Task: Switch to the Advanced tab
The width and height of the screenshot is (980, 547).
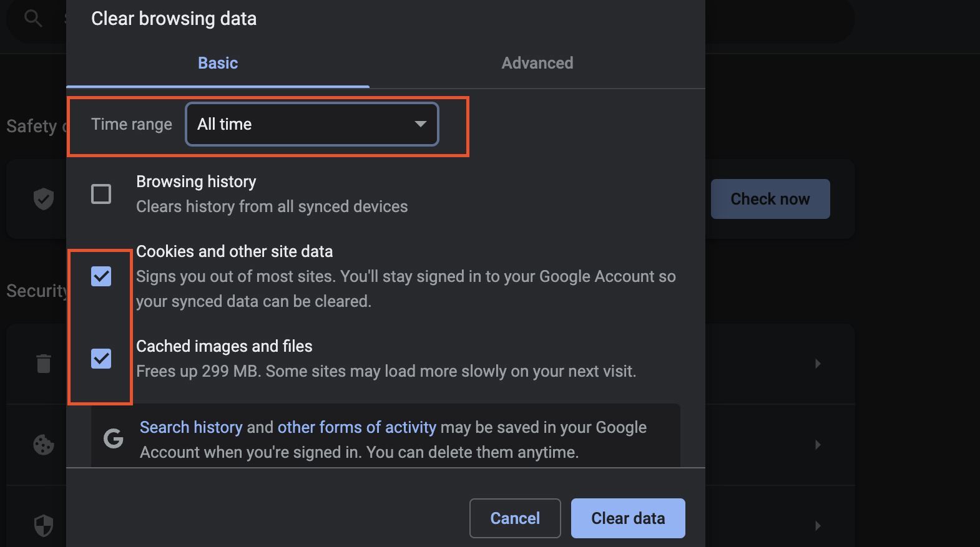Action: 537,63
